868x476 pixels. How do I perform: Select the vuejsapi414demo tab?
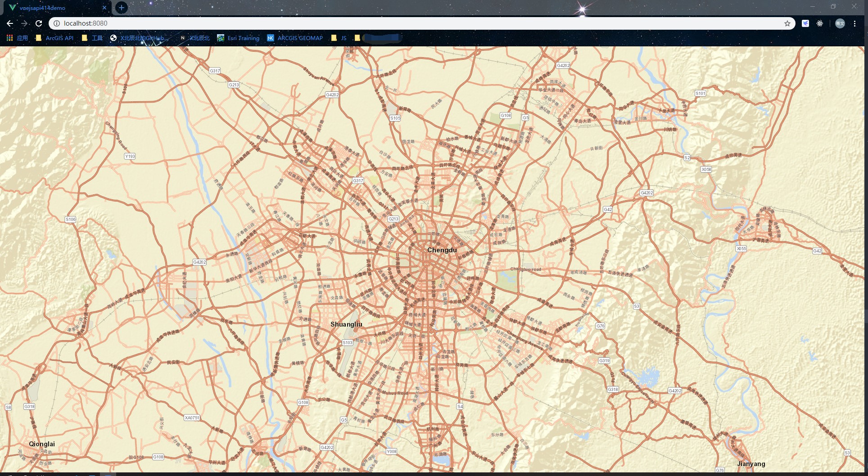[58, 8]
